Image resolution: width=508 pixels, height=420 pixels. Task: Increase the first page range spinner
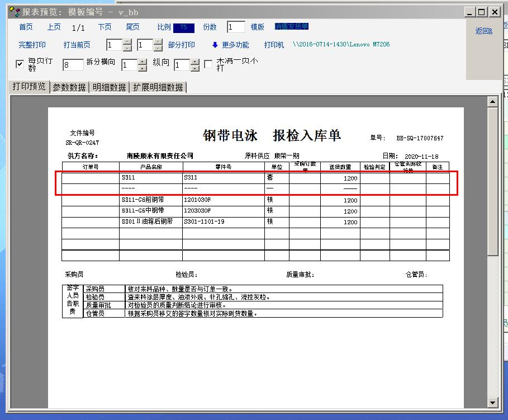click(x=127, y=42)
